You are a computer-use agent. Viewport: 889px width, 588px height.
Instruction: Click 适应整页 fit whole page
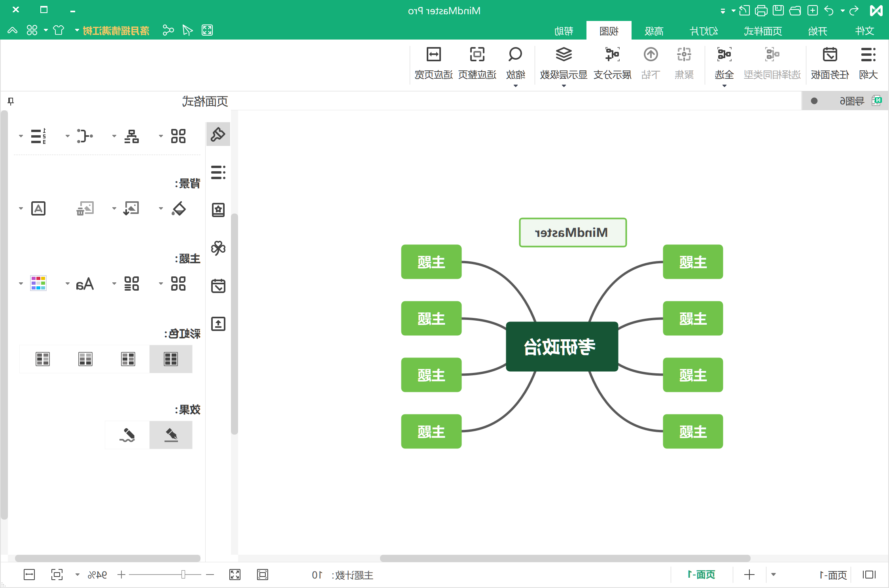pos(477,63)
